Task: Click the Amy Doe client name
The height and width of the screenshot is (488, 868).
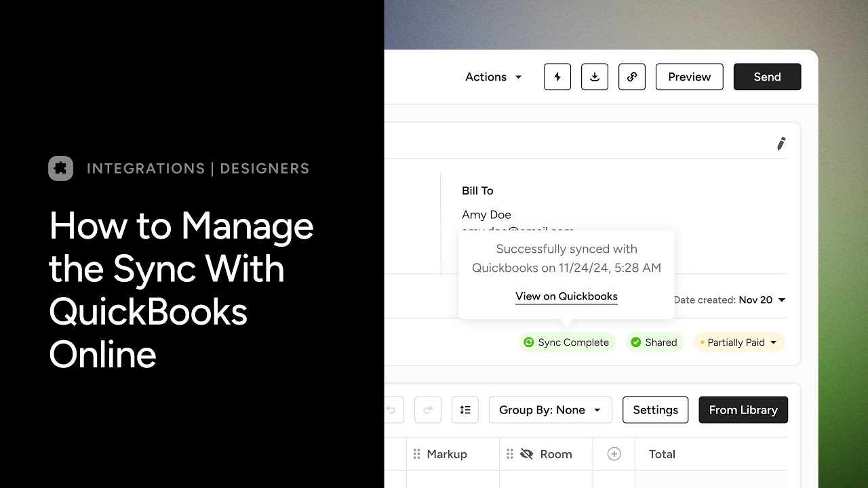Action: [x=486, y=214]
